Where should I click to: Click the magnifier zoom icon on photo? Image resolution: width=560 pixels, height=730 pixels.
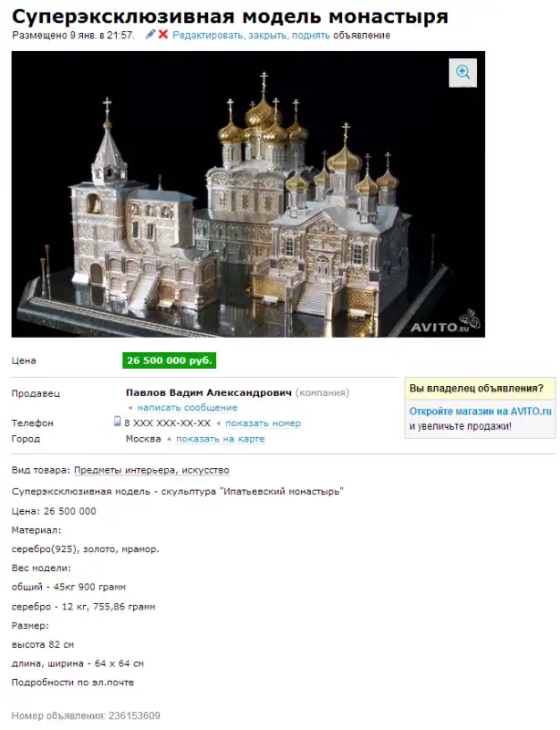tap(462, 73)
